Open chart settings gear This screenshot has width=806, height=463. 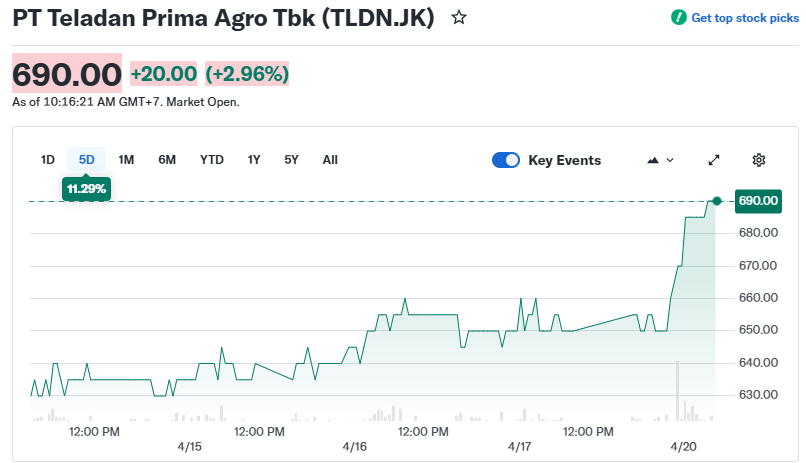coord(759,160)
